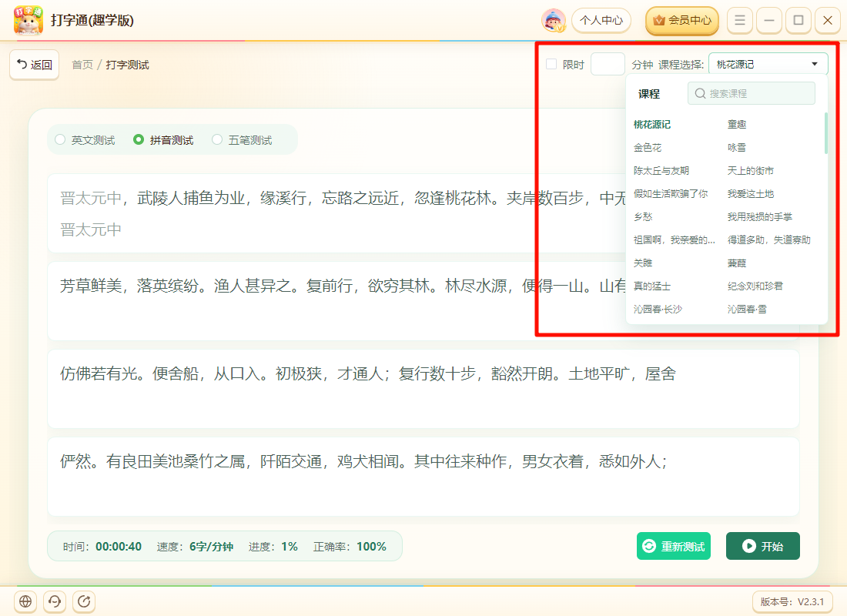Choose course 天上的街市
The image size is (847, 616).
point(750,171)
